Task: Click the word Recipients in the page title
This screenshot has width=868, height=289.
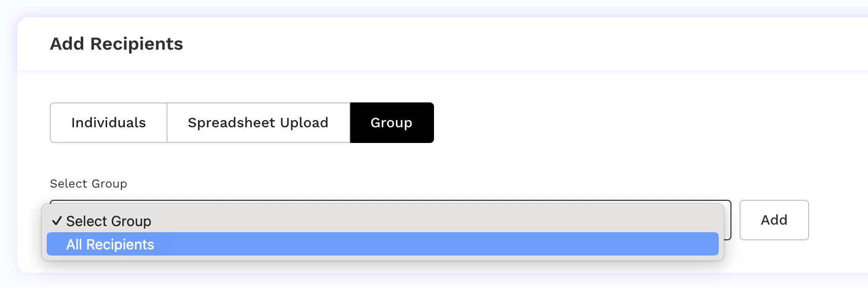Action: tap(137, 44)
